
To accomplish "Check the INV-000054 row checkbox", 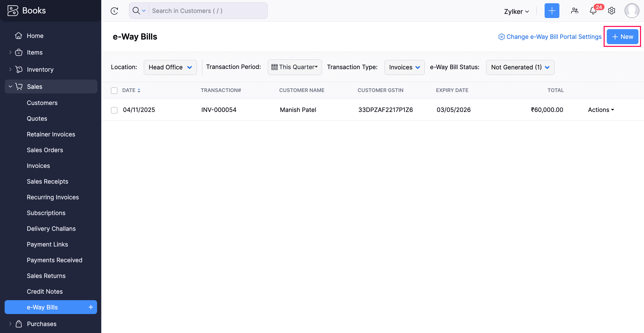I will pos(114,110).
